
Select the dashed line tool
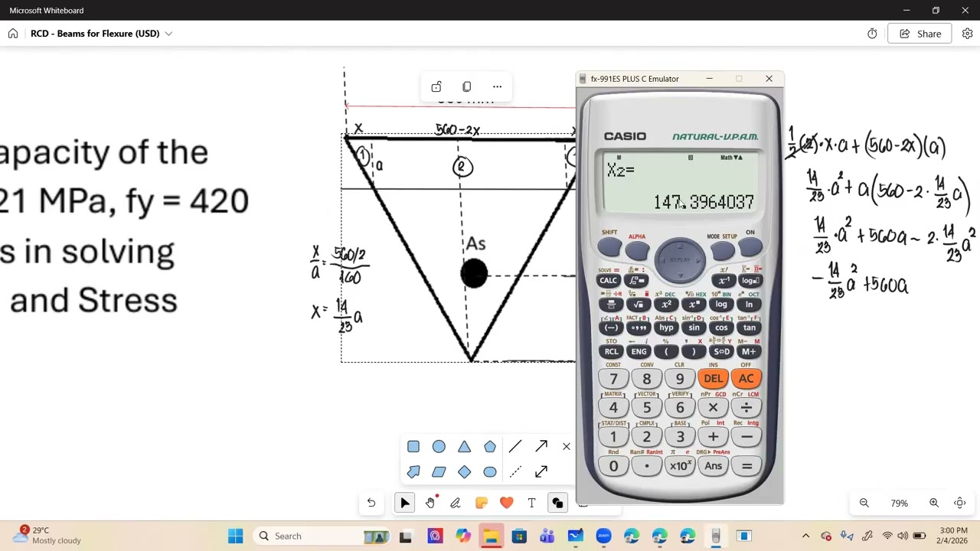[515, 471]
